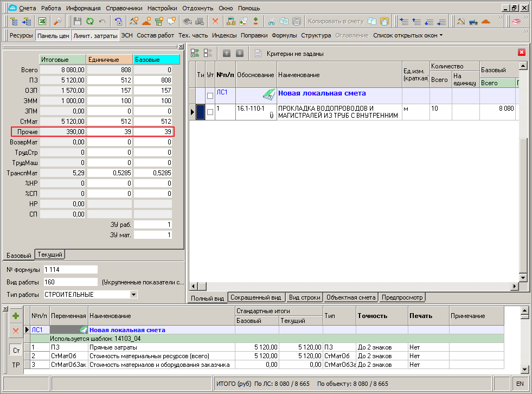Click the Состав работ button
The width and height of the screenshot is (532, 394).
pos(156,35)
